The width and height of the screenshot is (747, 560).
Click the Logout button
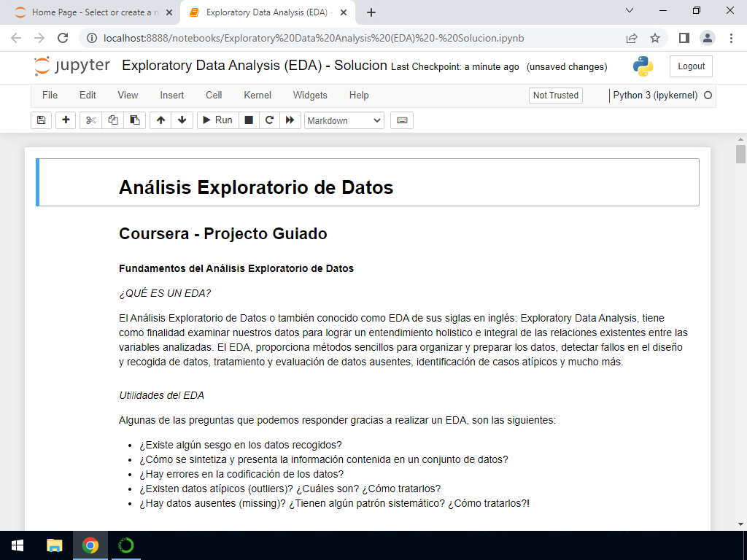click(691, 66)
